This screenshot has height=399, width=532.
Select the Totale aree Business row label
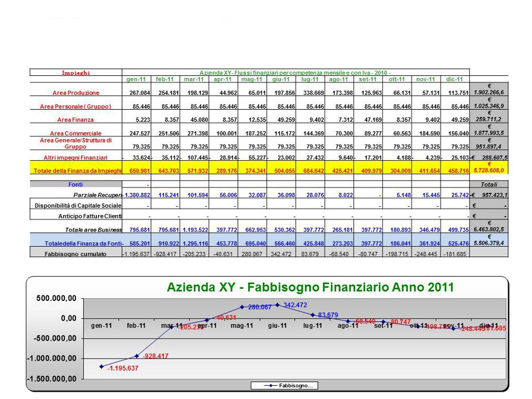tap(76, 229)
